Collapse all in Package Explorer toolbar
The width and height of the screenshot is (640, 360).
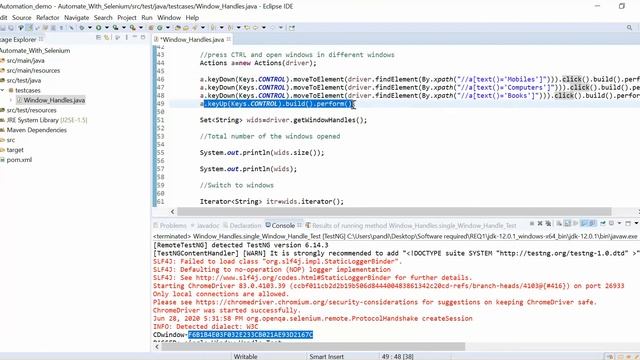click(98, 38)
